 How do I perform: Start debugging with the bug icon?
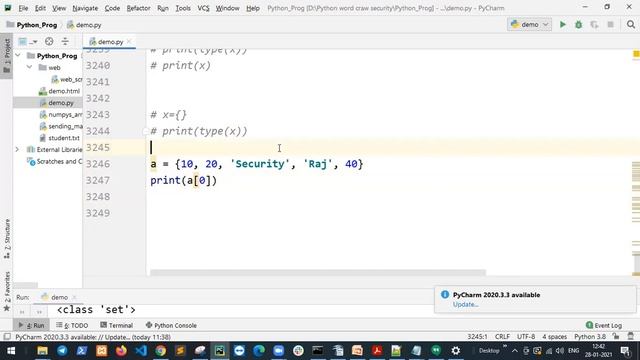click(x=578, y=24)
